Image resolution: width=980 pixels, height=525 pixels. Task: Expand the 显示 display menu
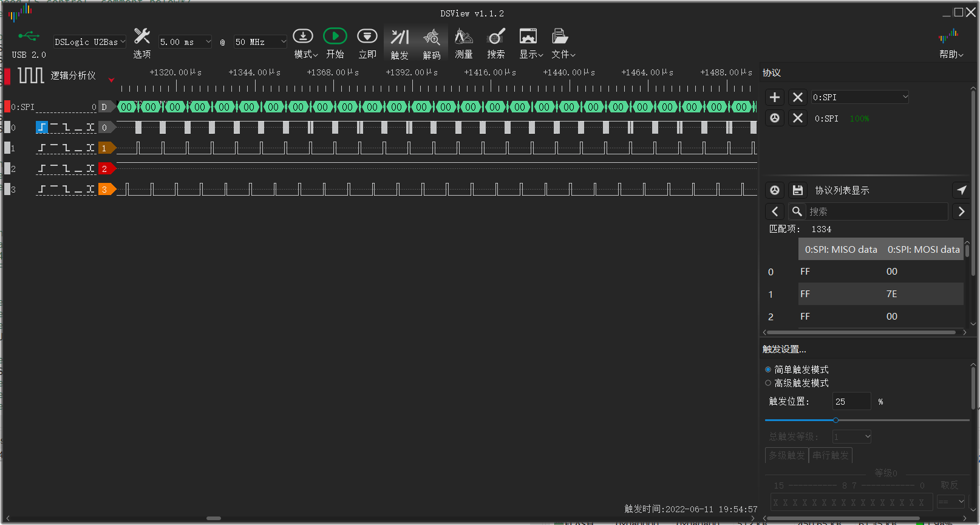coord(531,43)
